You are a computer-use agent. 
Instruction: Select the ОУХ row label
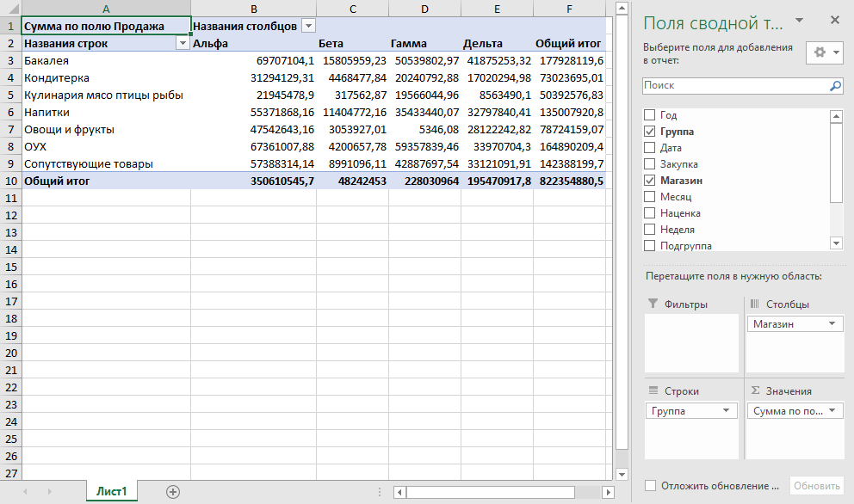106,146
